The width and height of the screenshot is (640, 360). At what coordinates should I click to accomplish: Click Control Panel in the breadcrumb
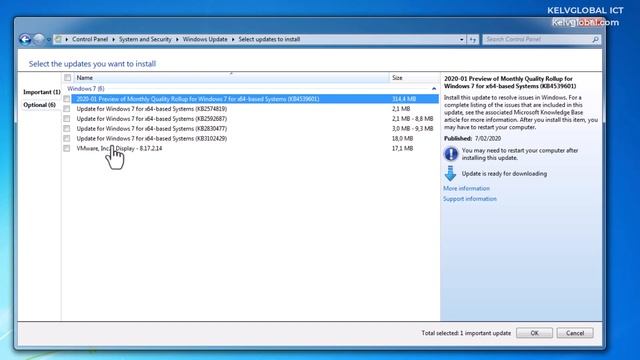[x=90, y=39]
